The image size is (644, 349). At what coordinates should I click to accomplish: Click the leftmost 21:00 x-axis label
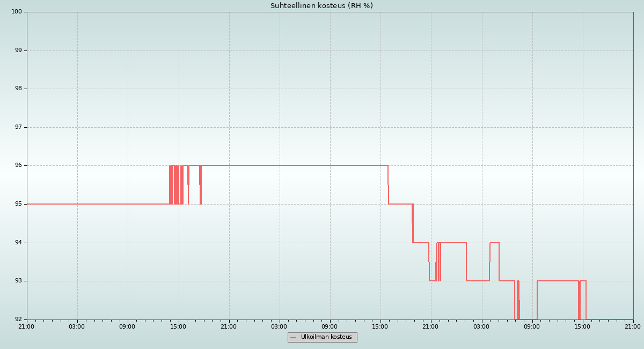[x=26, y=326]
